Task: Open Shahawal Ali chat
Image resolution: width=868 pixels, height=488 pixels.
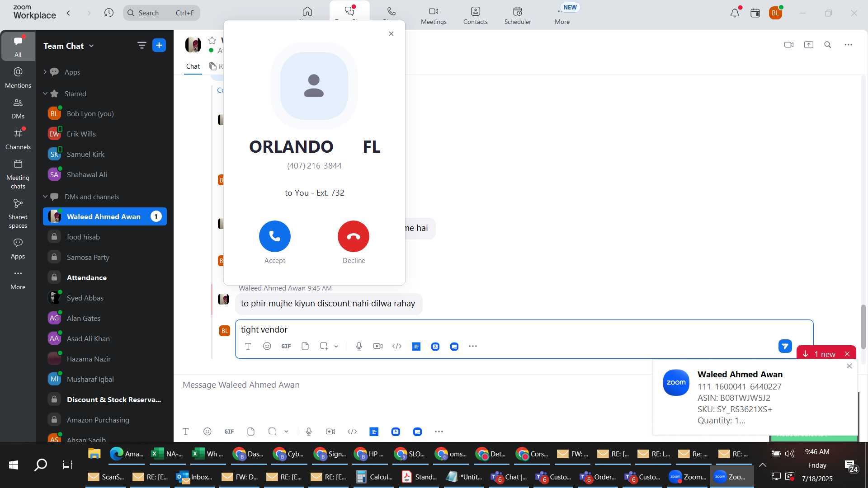Action: [105, 174]
